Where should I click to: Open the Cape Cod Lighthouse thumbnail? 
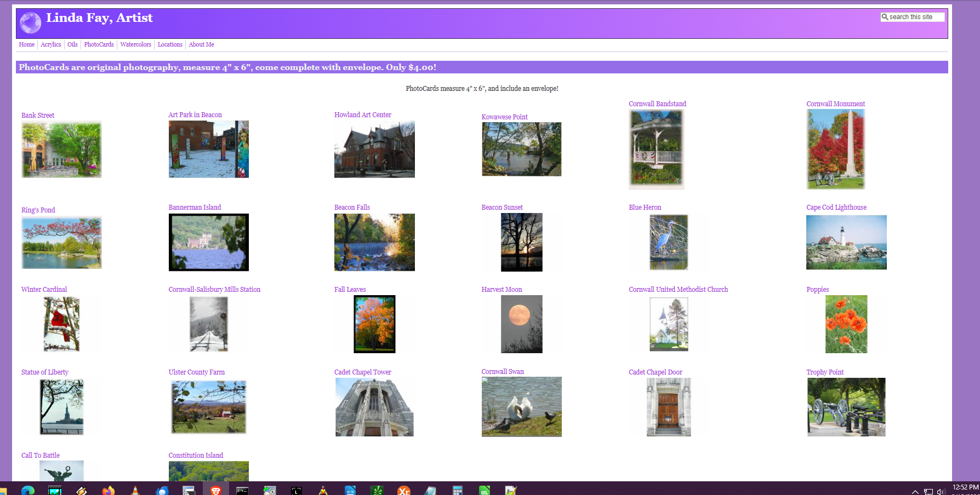pyautogui.click(x=846, y=242)
